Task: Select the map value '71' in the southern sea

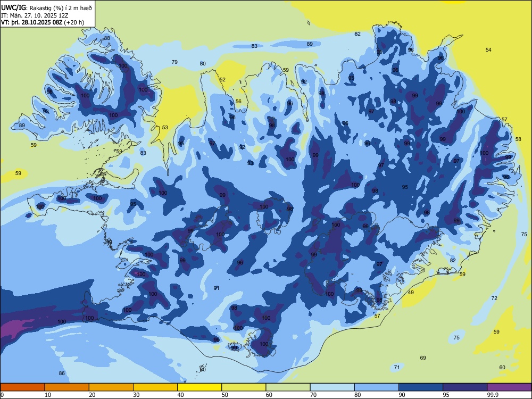Action: (x=397, y=367)
